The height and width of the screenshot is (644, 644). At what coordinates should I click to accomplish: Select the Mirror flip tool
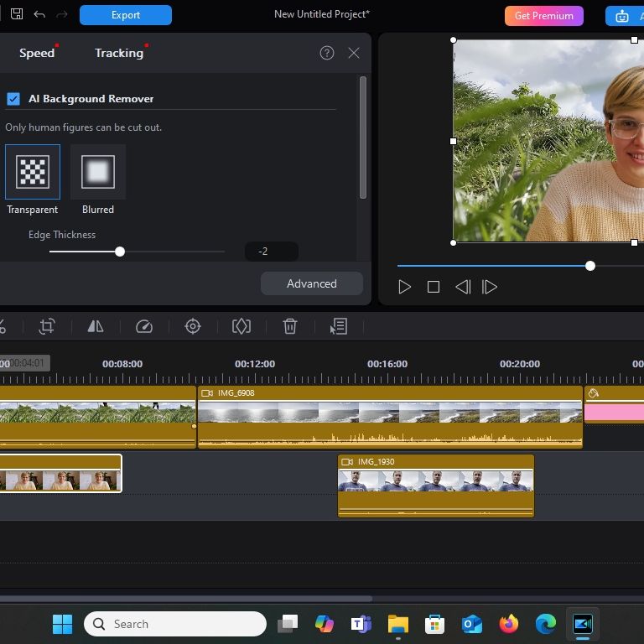click(96, 326)
